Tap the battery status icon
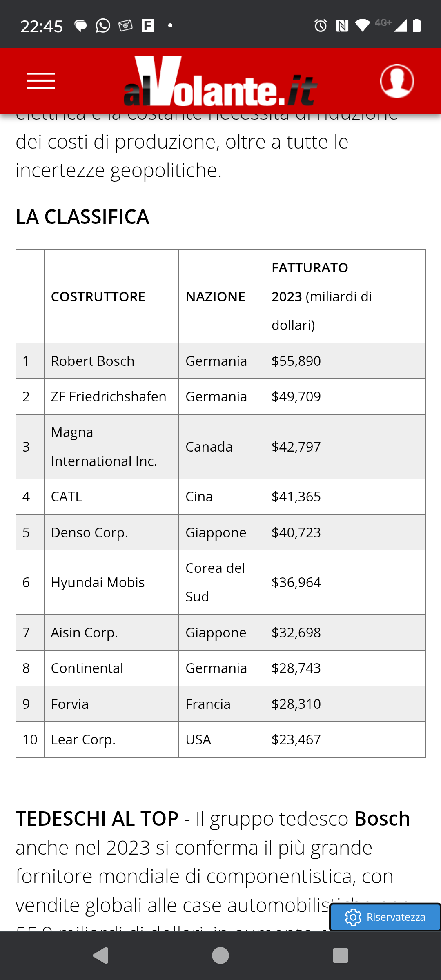The height and width of the screenshot is (980, 441). pyautogui.click(x=416, y=26)
